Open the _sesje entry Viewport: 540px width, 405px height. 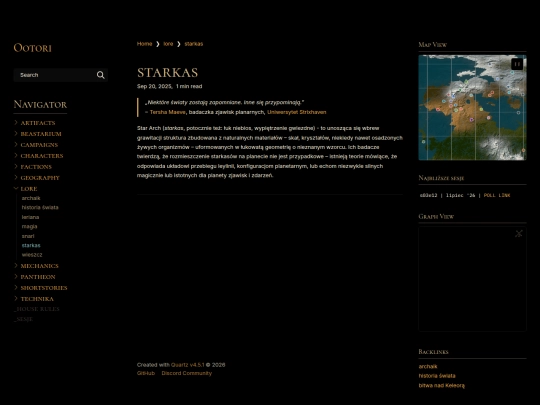point(23,319)
